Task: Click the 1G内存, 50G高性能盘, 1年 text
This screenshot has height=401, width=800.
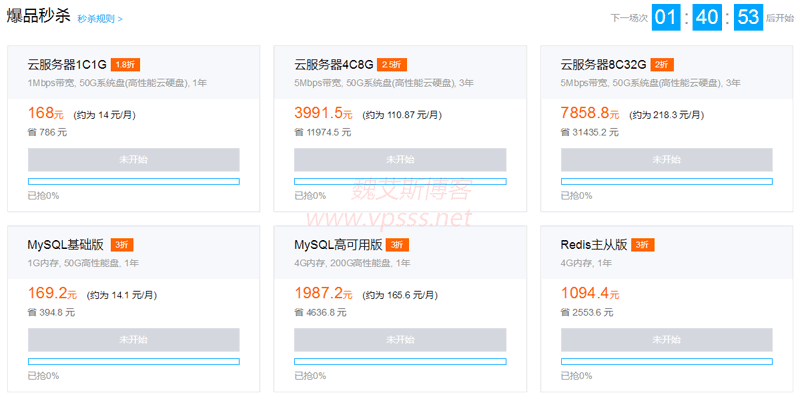Action: point(83,263)
